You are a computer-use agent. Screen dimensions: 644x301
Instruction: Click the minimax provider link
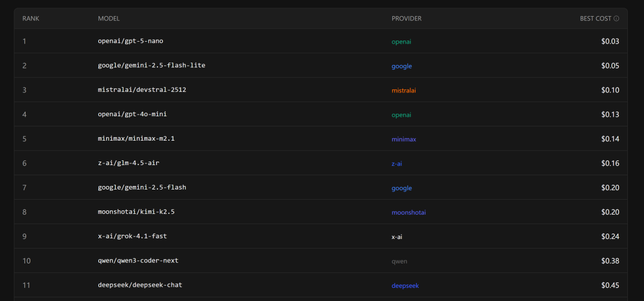(x=404, y=139)
